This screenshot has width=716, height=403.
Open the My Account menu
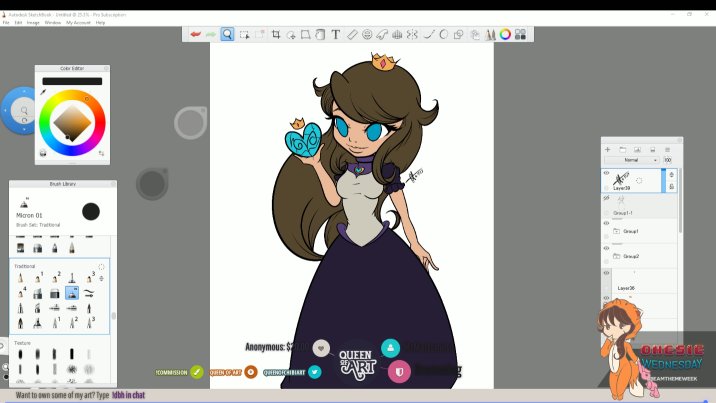pos(78,22)
